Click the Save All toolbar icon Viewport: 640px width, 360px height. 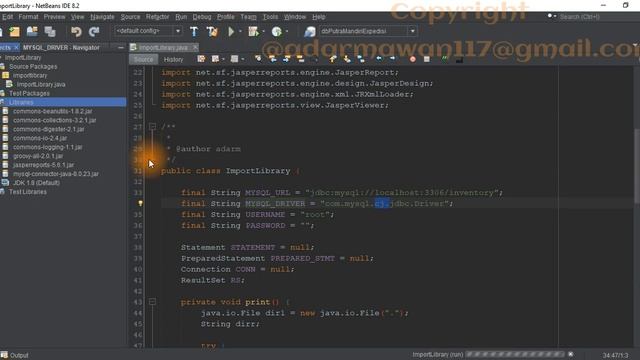(x=50, y=31)
